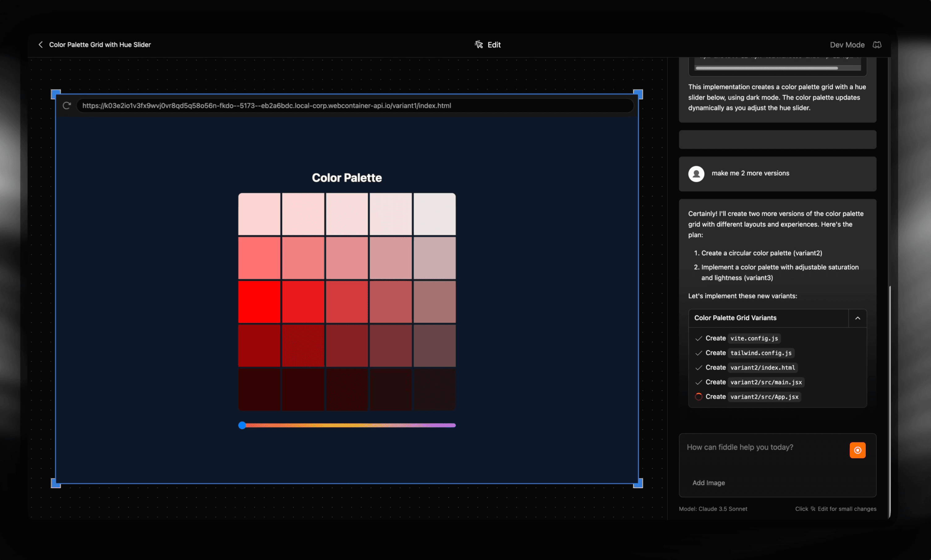Click the variant2/index.html file chip

(x=763, y=367)
